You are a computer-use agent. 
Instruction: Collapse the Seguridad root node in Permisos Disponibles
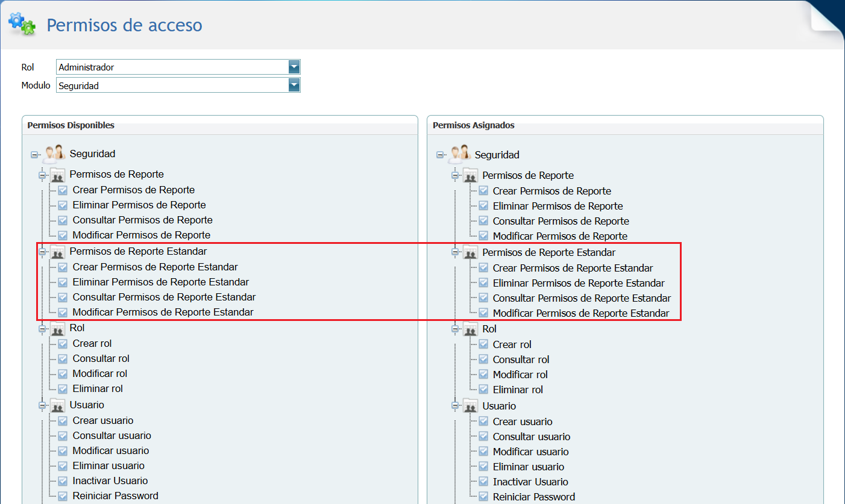(x=34, y=155)
